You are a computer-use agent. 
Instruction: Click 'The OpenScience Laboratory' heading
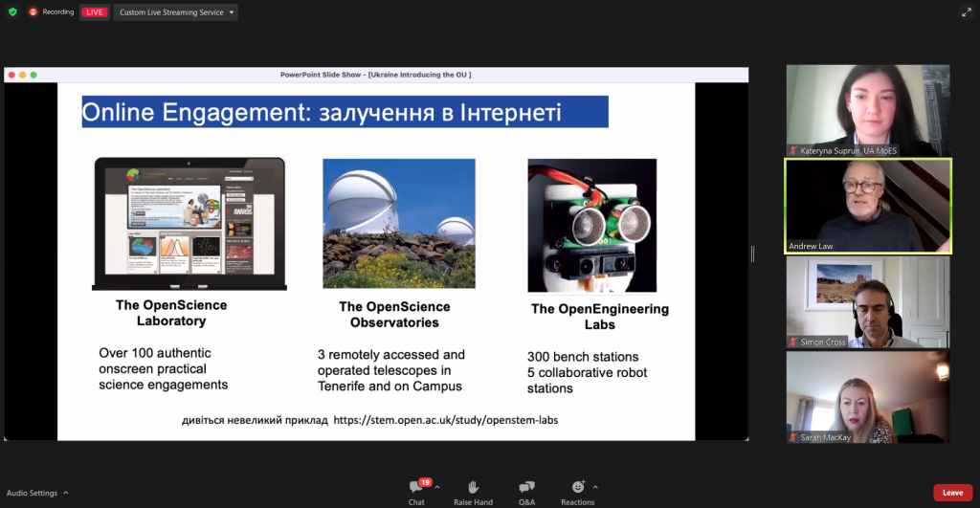[x=171, y=313]
